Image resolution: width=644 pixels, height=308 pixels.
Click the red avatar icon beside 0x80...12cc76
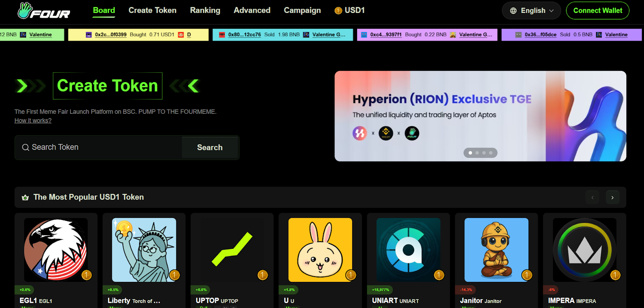pyautogui.click(x=222, y=35)
